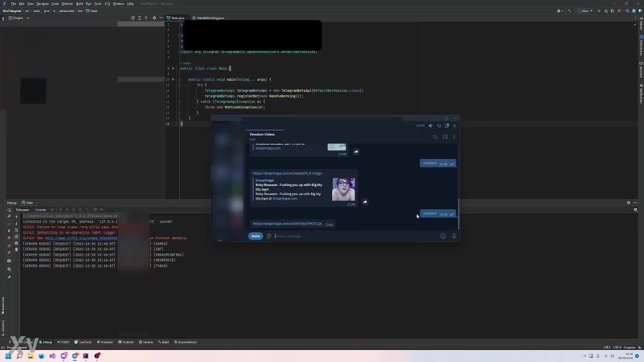The image size is (644, 362).
Task: Open the Telegram chat three-dot options menu
Action: [454, 137]
